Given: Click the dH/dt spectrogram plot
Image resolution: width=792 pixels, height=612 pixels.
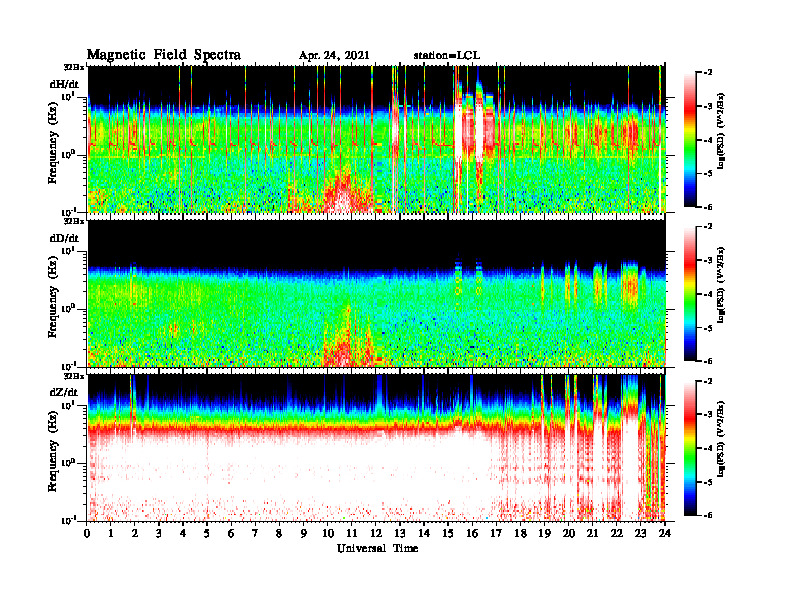Looking at the screenshot, I should click(376, 139).
